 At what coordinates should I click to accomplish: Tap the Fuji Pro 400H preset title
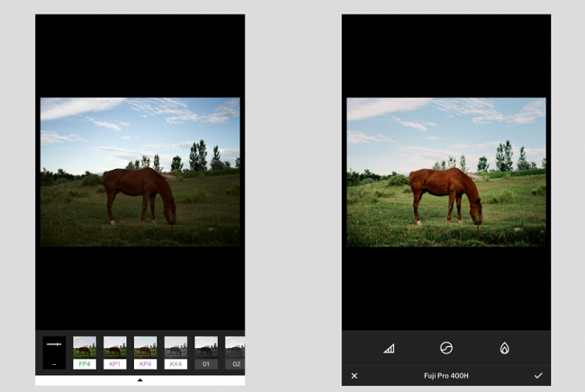pyautogui.click(x=446, y=376)
